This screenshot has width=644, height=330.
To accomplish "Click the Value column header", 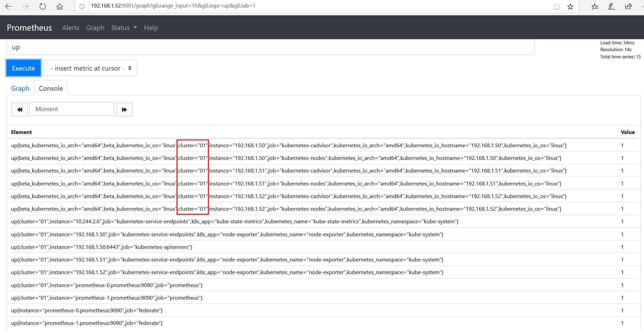I will coord(628,132).
